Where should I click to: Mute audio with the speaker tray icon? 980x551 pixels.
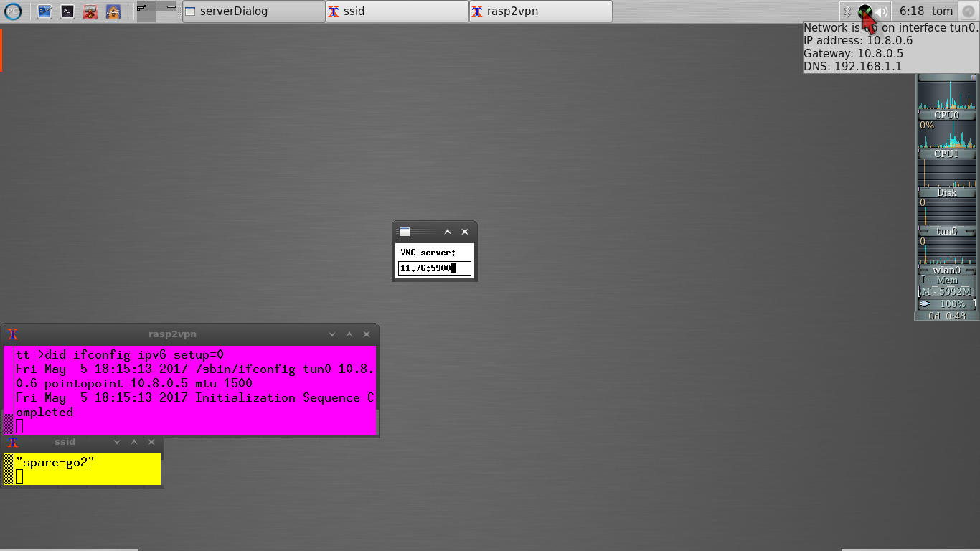[880, 11]
